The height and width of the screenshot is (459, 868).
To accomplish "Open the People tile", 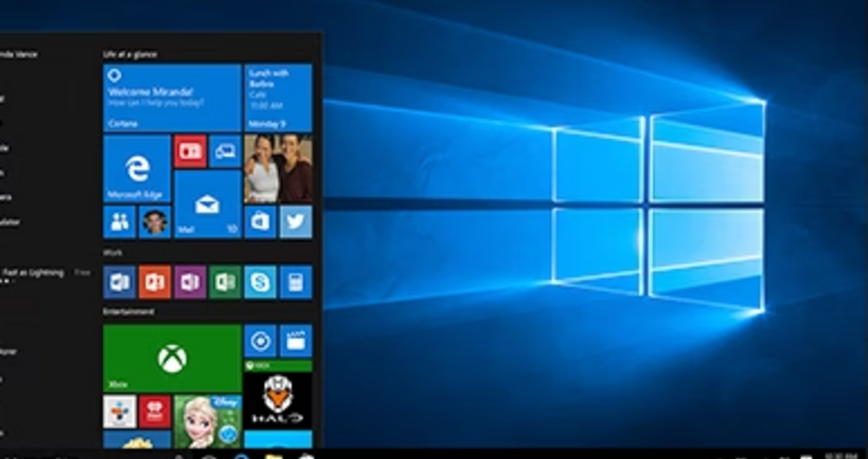I will point(119,222).
